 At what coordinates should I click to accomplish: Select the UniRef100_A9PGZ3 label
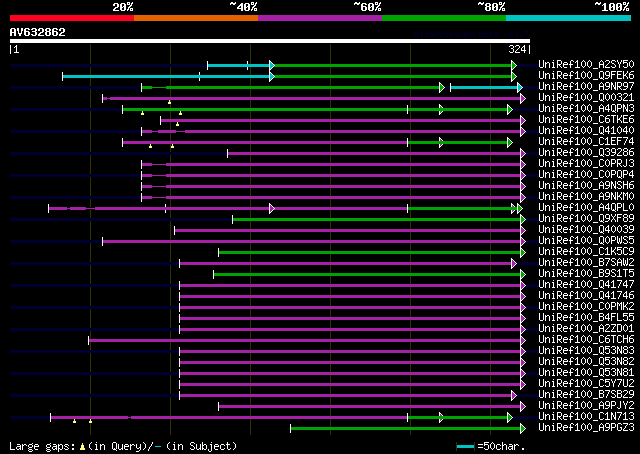(x=586, y=428)
